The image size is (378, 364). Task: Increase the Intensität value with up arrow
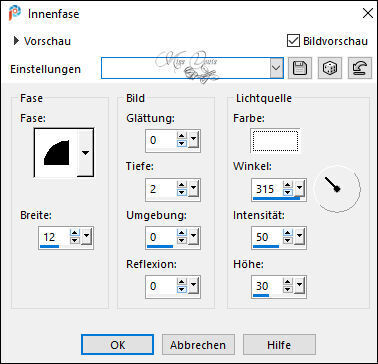pyautogui.click(x=288, y=233)
